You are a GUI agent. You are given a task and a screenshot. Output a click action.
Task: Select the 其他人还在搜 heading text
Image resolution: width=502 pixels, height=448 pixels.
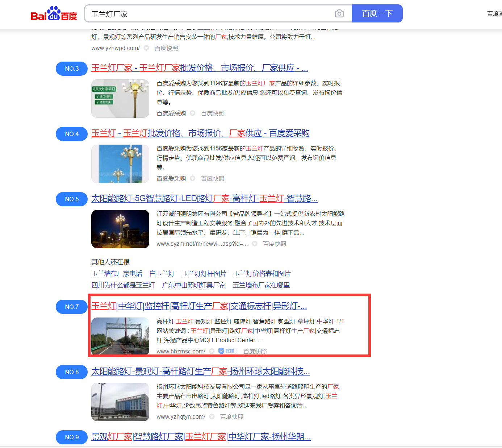point(110,262)
